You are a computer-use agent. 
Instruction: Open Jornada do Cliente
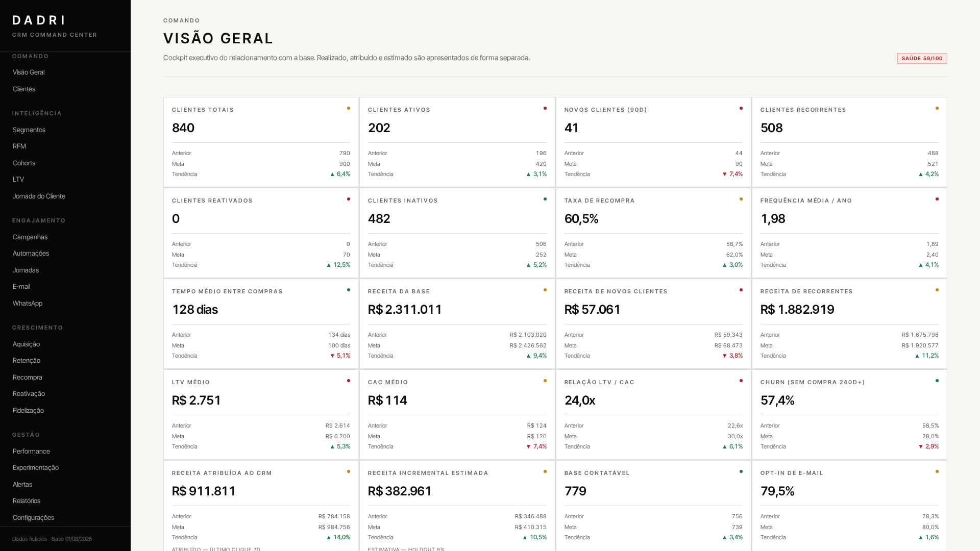coord(39,196)
